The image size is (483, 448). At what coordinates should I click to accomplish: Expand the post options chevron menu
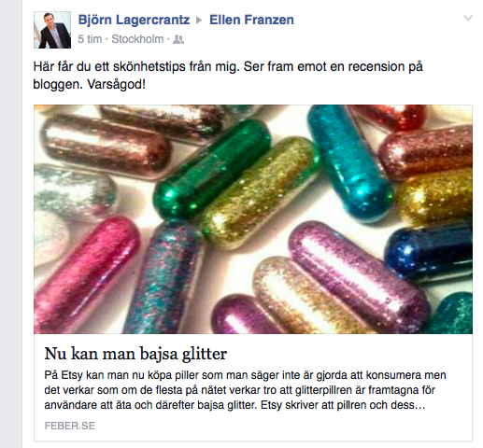[x=468, y=18]
